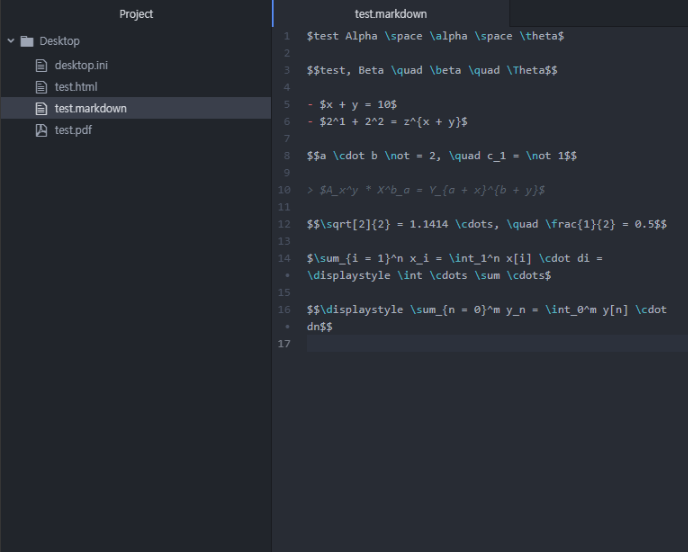Click list dash on line 5
This screenshot has height=552, width=688.
click(310, 104)
